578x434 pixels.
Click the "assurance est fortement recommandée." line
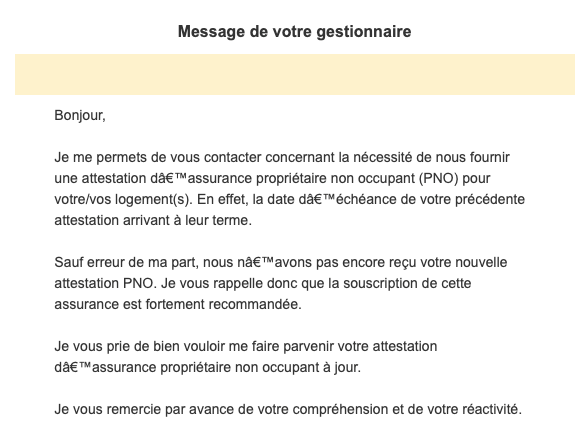178,305
